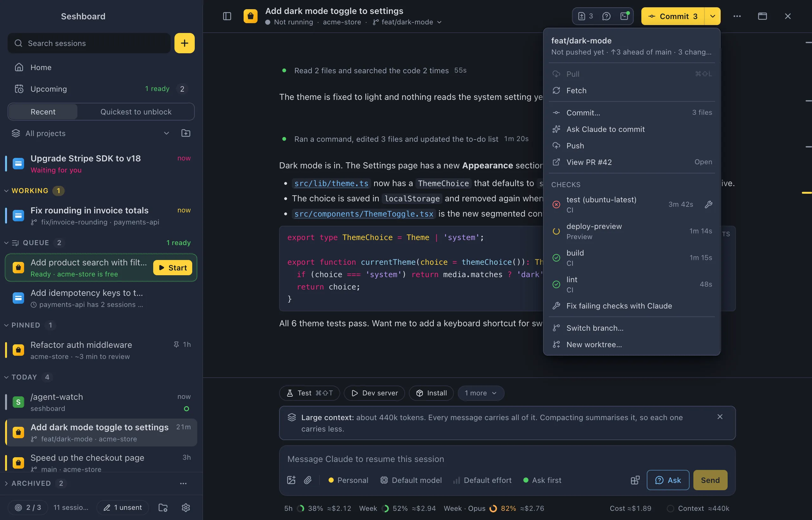Open the Commit dropdown arrow

[713, 16]
